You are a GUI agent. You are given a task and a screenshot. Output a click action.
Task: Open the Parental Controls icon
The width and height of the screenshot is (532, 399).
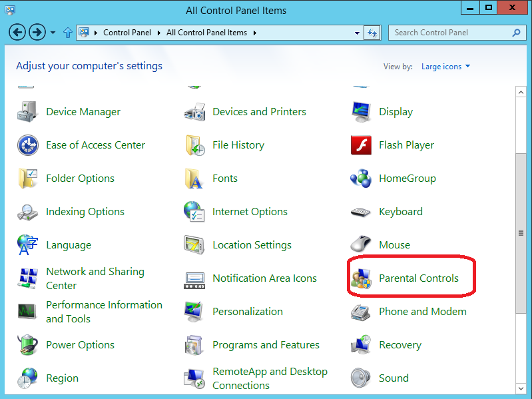(x=361, y=278)
